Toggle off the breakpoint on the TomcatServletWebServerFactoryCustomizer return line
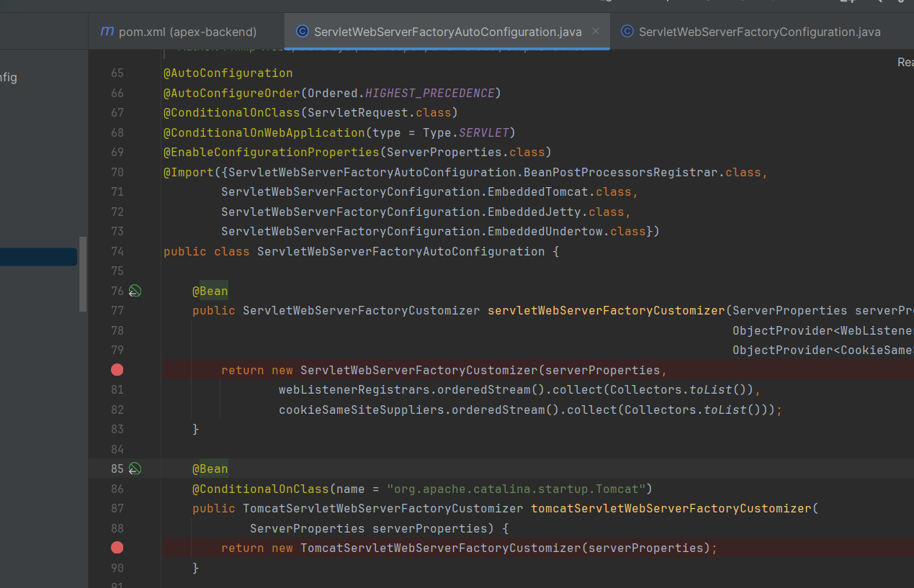Viewport: 914px width, 588px height. point(117,548)
